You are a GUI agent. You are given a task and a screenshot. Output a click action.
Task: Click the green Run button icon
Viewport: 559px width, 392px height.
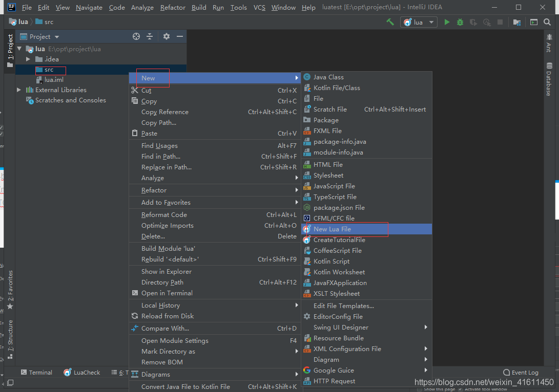pos(447,22)
